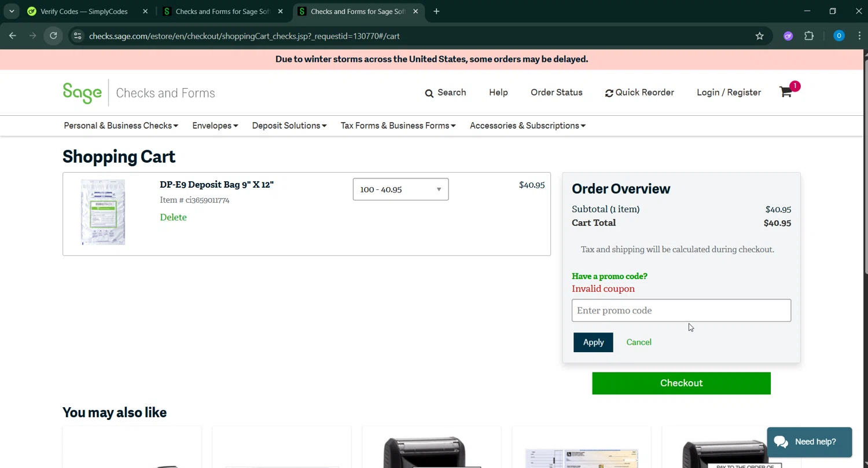The height and width of the screenshot is (468, 868).
Task: Click Login / Register
Action: 729,93
